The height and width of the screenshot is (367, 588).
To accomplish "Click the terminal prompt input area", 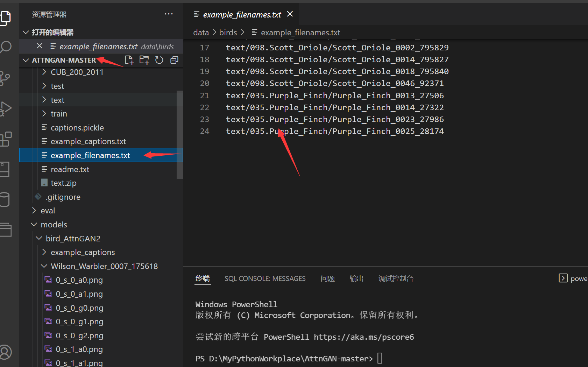I will click(380, 358).
